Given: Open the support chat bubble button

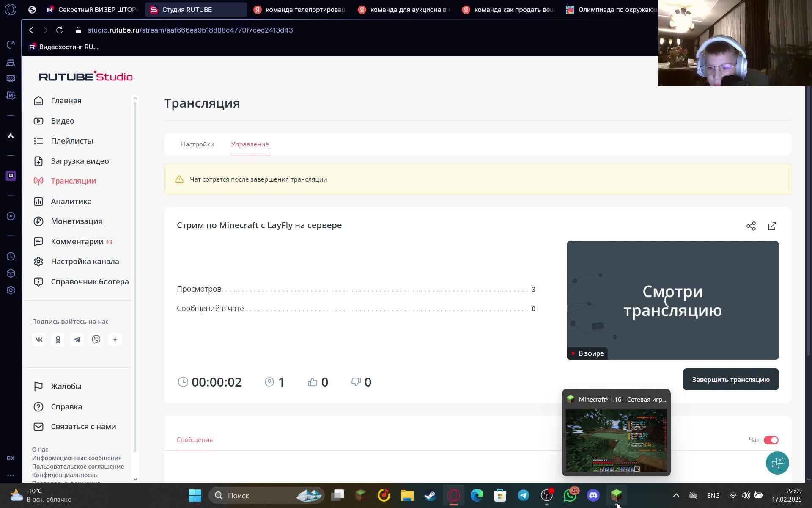Looking at the screenshot, I should (x=777, y=463).
